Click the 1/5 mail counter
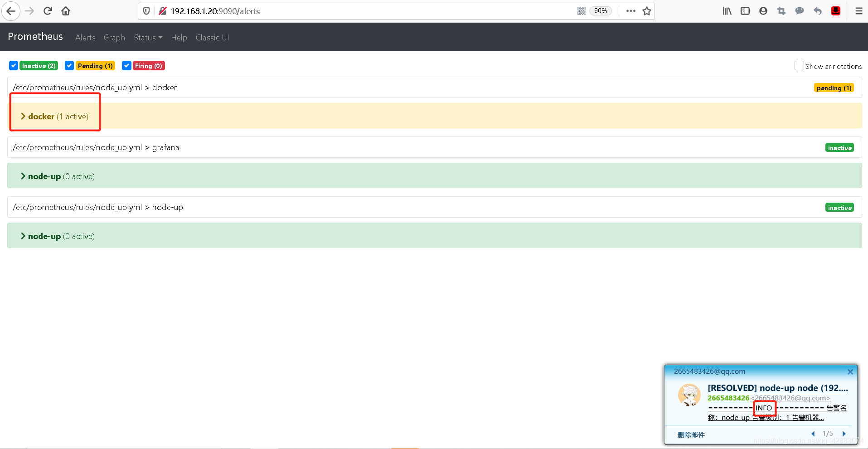868x449 pixels. click(x=828, y=434)
